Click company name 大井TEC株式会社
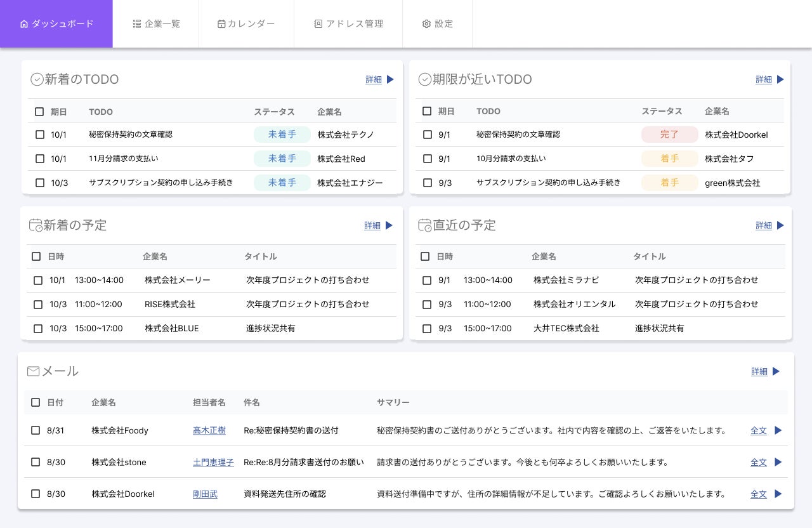 [x=566, y=329]
